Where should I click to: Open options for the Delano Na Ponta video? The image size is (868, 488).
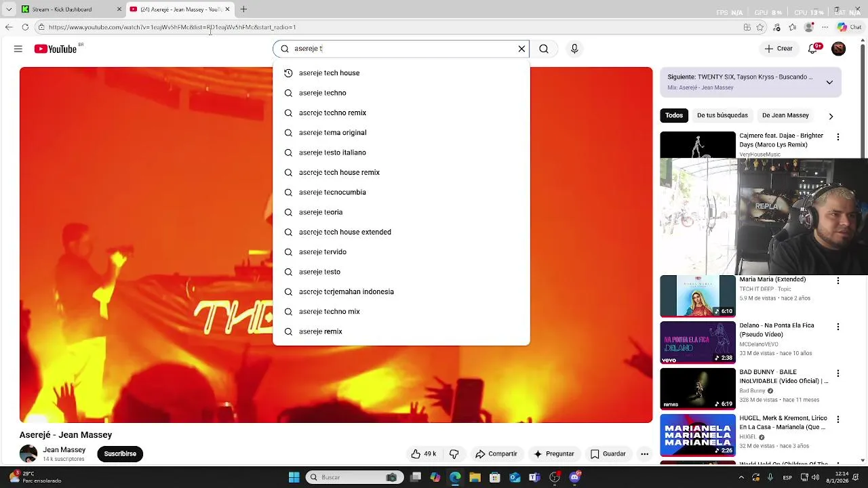tap(838, 327)
